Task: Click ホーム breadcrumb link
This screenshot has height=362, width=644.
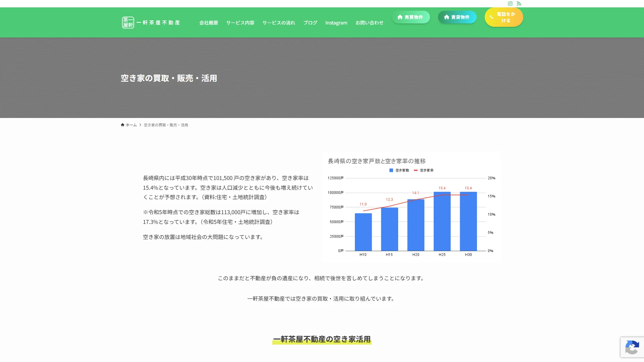Action: point(131,125)
